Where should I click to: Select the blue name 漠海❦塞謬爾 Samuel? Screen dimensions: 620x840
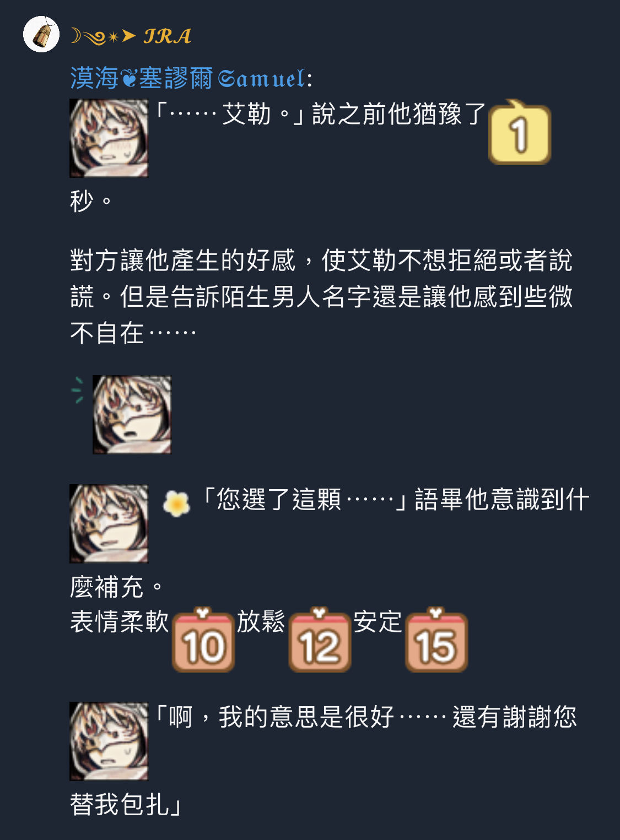click(x=191, y=78)
